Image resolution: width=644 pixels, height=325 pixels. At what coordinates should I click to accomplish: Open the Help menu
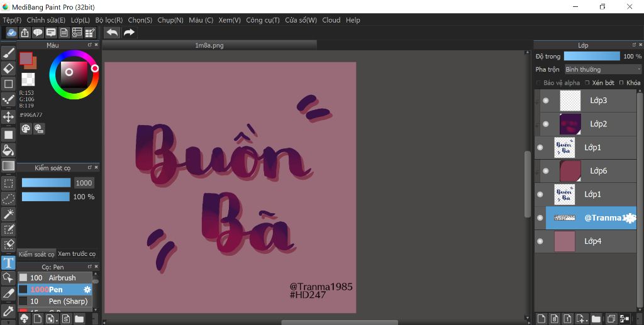tap(353, 20)
